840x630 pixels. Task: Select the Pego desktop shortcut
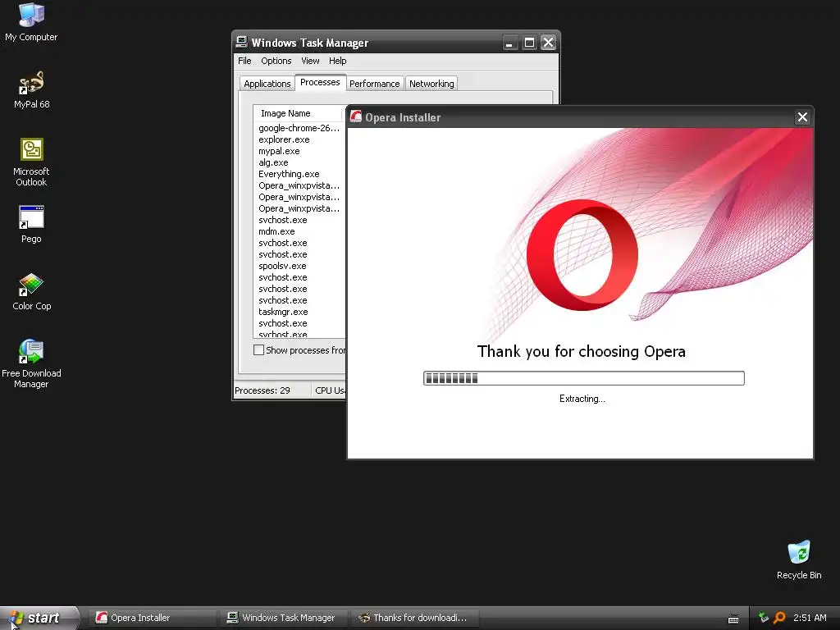(31, 225)
